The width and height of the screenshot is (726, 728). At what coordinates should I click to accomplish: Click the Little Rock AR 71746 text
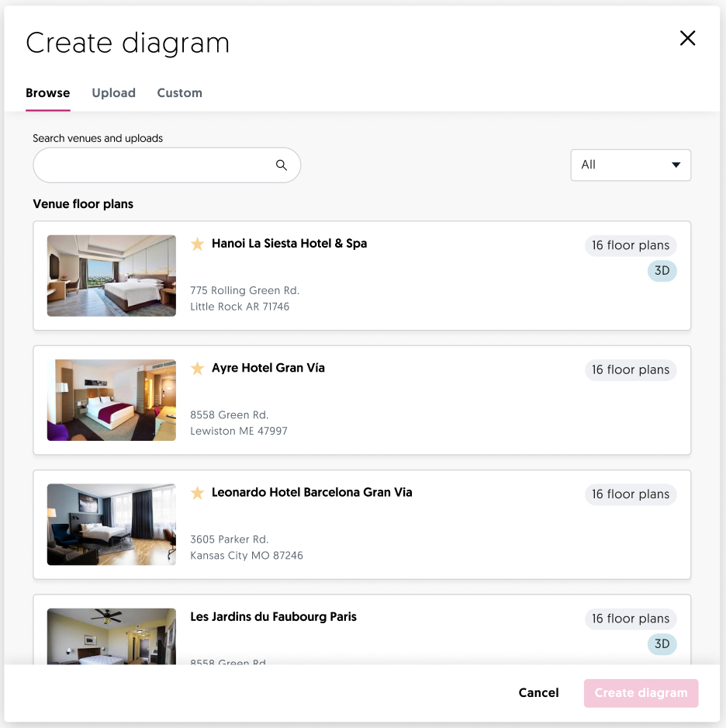click(240, 307)
